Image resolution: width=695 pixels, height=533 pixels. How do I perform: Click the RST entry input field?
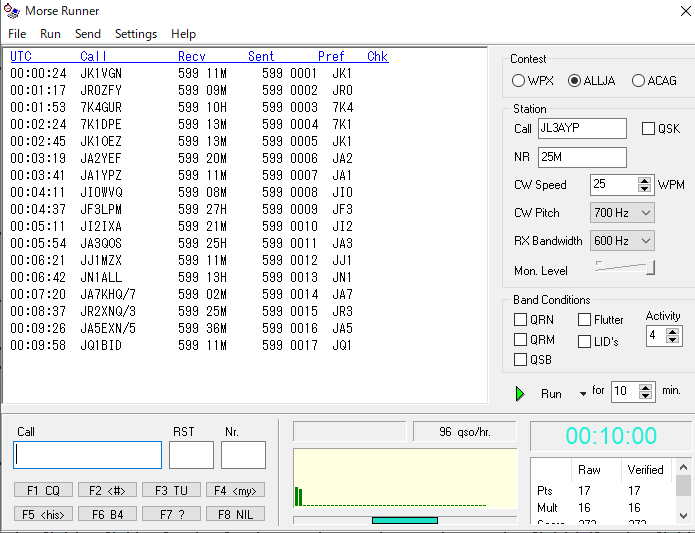click(x=191, y=455)
